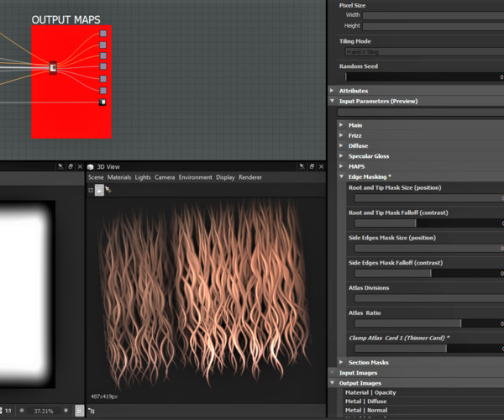504x420 pixels.
Task: Adjust Root and Tip Mask Falloff slider
Action: (429, 223)
